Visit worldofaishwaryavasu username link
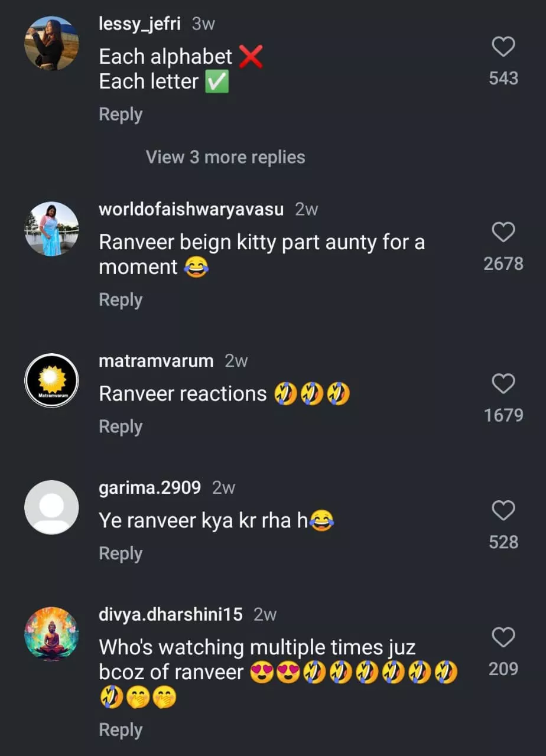This screenshot has height=756, width=546. click(x=191, y=209)
